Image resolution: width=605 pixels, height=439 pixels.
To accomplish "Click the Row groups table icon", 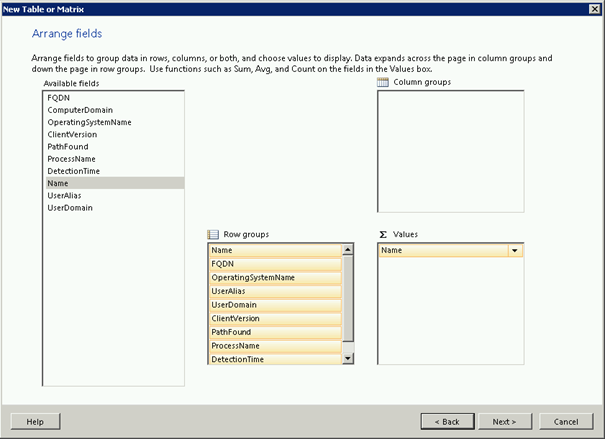I will click(213, 233).
